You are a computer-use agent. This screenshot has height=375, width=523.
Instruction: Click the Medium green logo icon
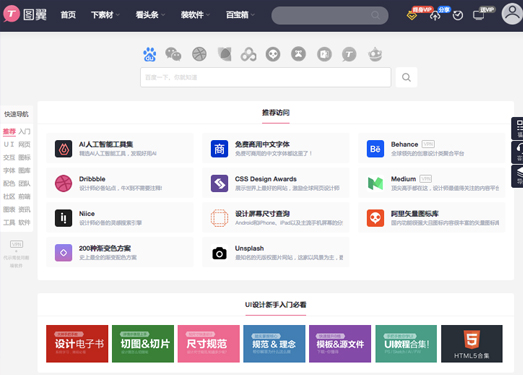coord(375,183)
